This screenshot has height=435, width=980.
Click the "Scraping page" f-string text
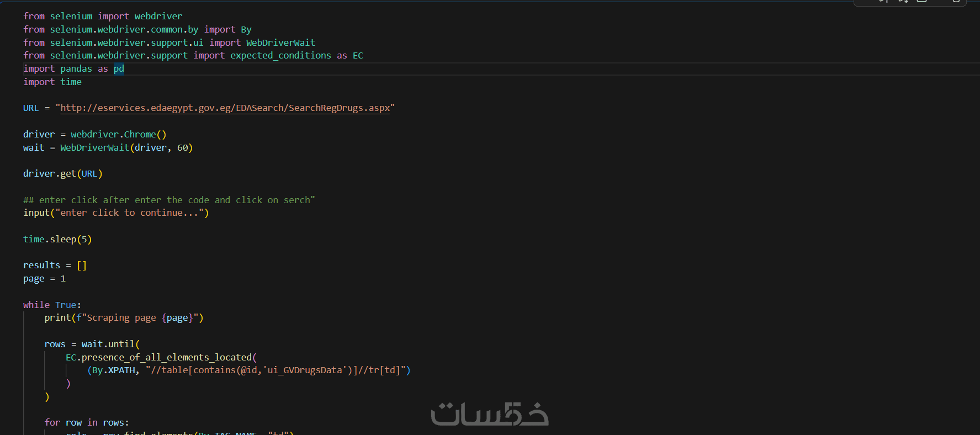121,318
